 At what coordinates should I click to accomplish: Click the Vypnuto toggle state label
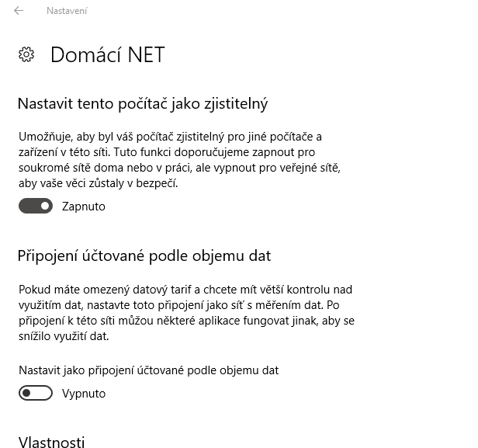point(84,394)
